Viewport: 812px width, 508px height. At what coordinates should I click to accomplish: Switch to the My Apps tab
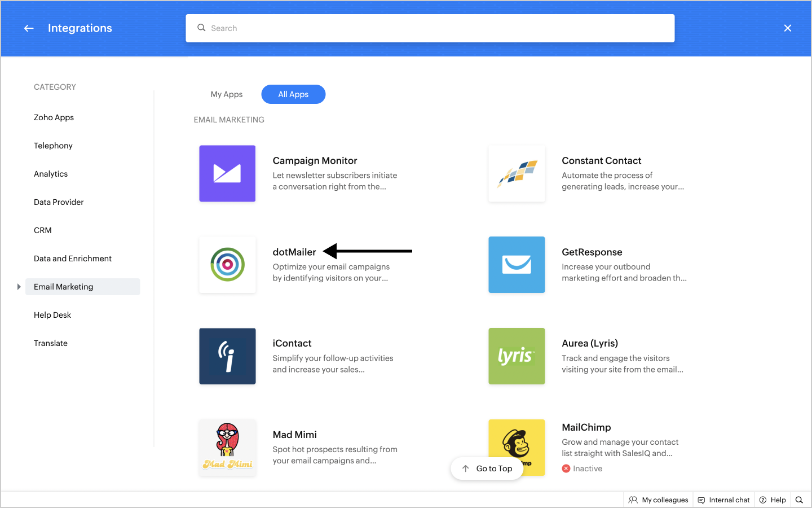click(227, 94)
